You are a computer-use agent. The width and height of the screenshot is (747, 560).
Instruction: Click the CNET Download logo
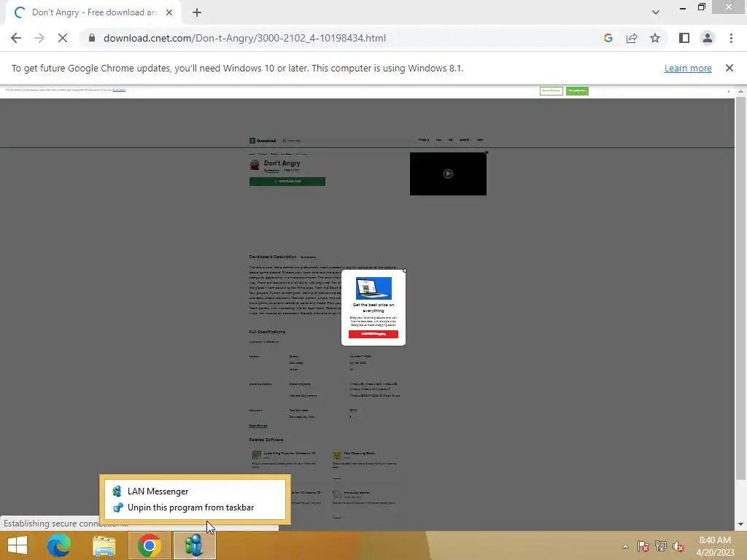click(263, 141)
